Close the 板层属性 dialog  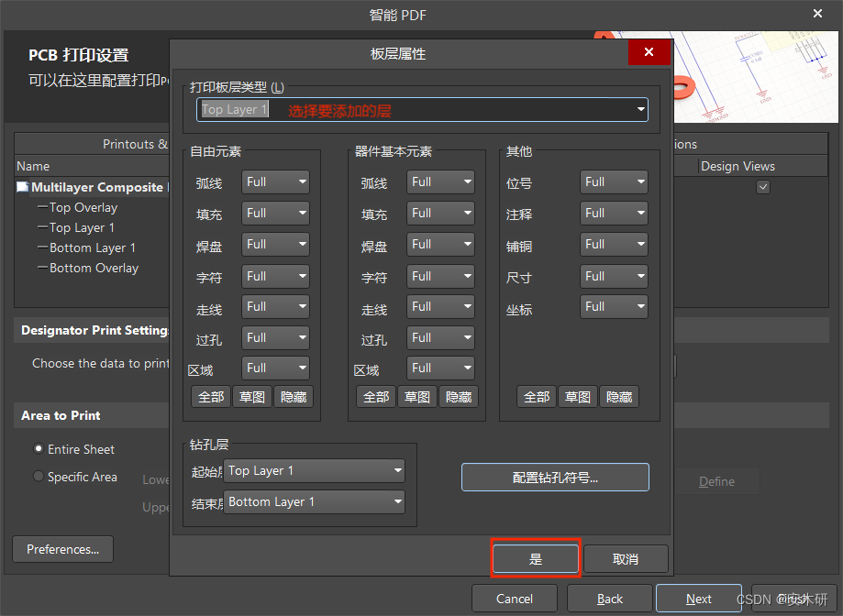649,52
